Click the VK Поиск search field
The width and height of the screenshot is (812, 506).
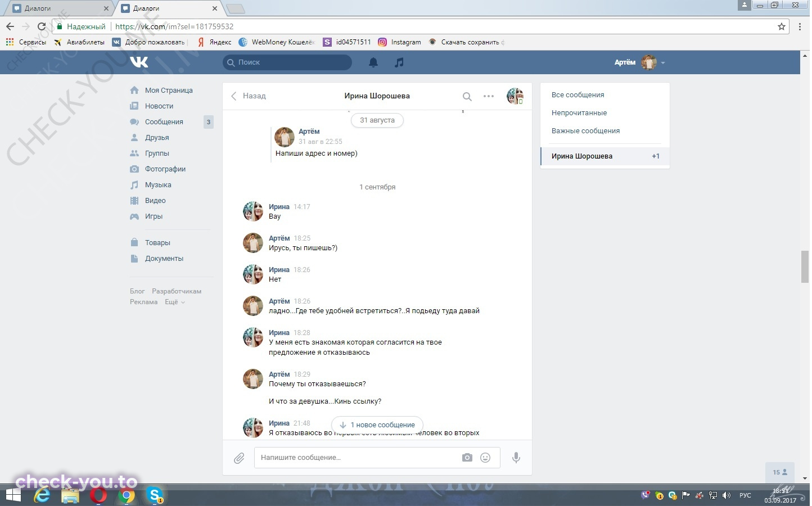287,62
